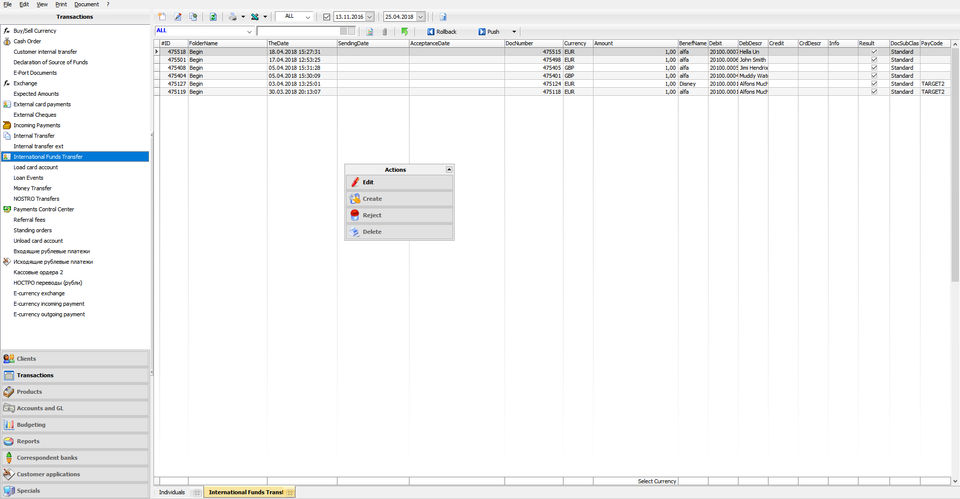
Task: Toggle Result checkbox for row 475127
Action: coord(874,84)
